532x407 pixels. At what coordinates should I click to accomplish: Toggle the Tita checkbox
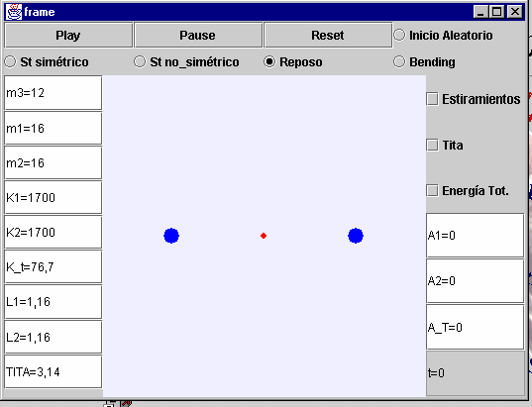point(432,146)
